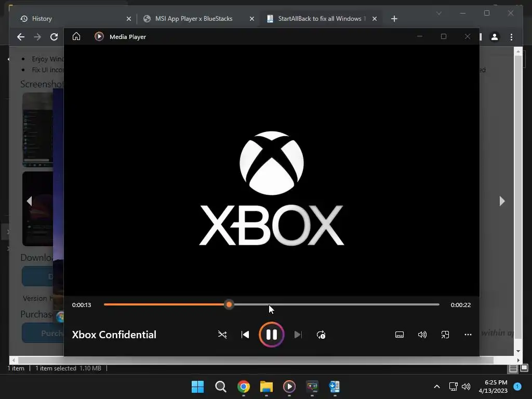
Task: Open the last pinned taskbar app icon
Action: point(335,387)
